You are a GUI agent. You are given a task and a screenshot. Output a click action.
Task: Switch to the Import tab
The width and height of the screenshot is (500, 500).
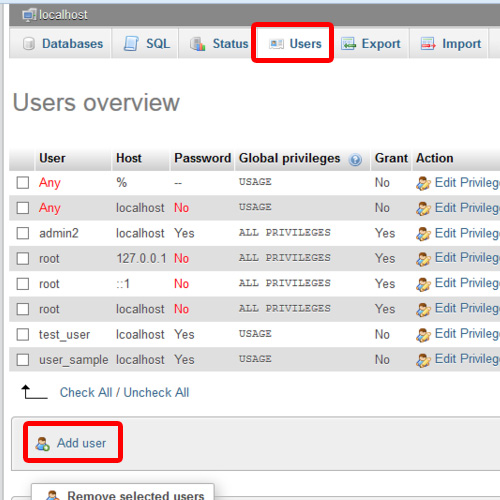pyautogui.click(x=449, y=44)
